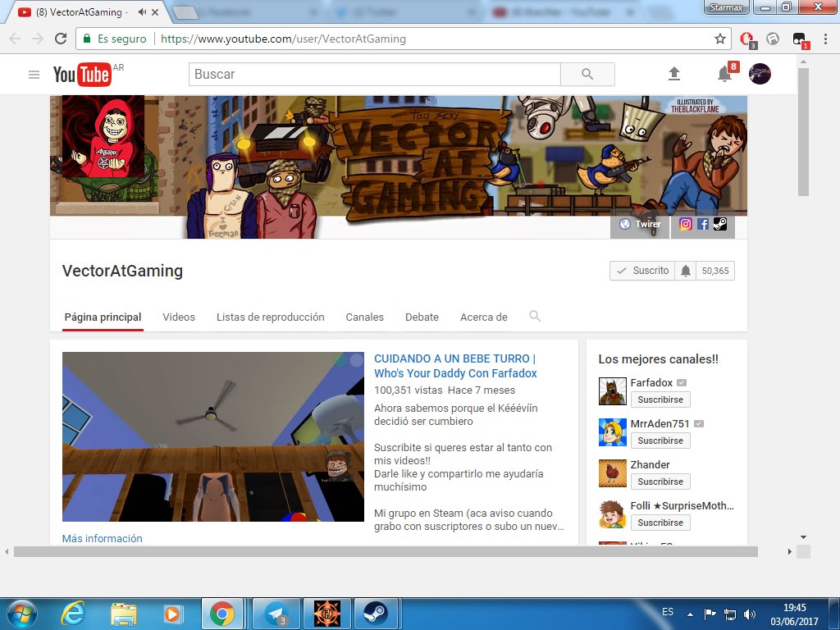This screenshot has height=630, width=840.
Task: Click the gray circular extension icon
Action: pyautogui.click(x=773, y=39)
